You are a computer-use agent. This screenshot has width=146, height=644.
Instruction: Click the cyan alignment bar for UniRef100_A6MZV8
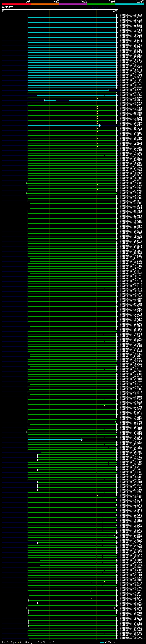[68, 90]
